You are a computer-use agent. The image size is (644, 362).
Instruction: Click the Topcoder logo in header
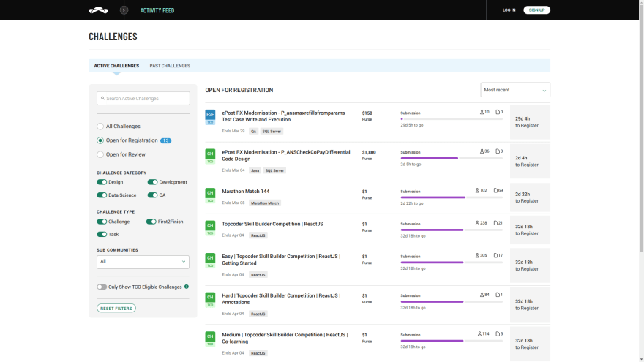coord(99,10)
